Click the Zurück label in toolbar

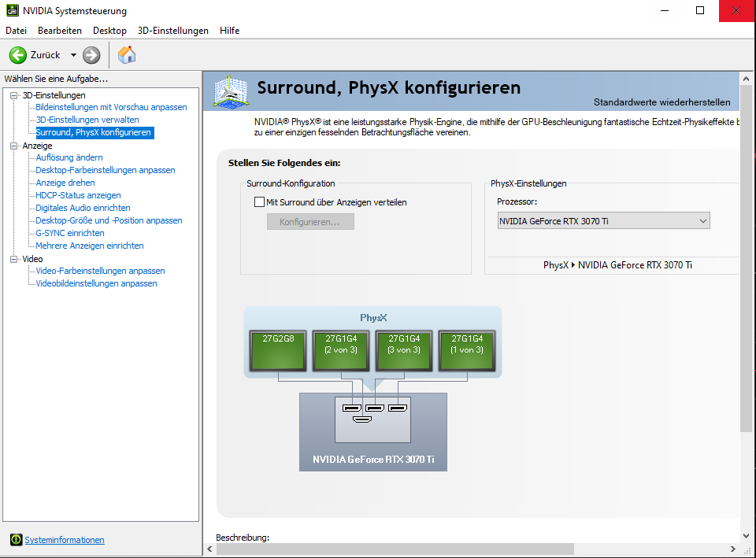tap(46, 55)
